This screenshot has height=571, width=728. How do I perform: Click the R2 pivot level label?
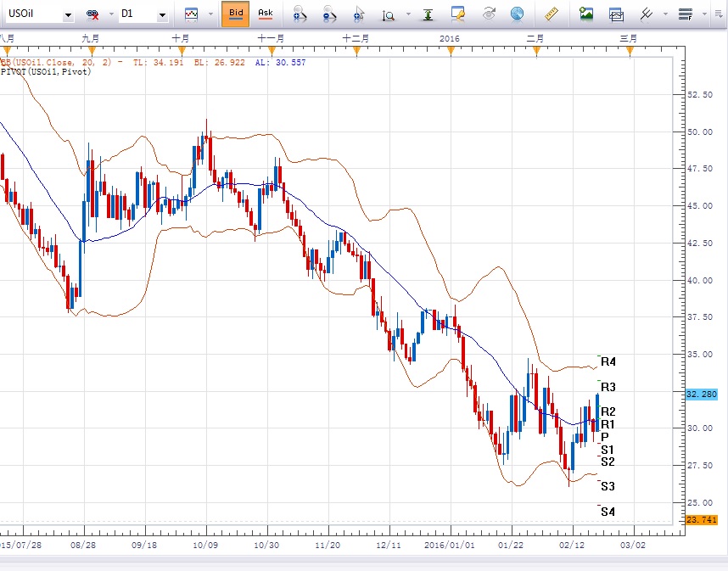(608, 411)
